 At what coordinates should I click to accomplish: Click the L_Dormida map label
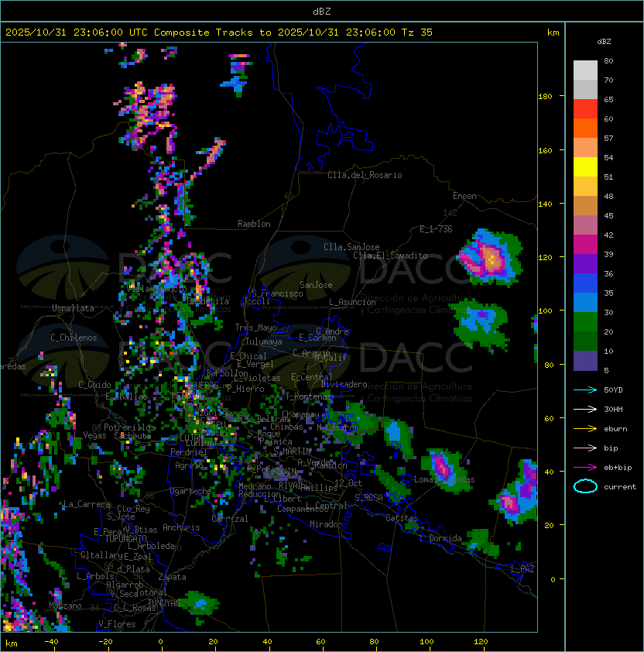[x=440, y=538]
